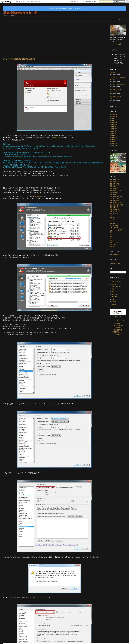Close the blue update notification banner
This screenshot has height=644, width=129.
pyautogui.click(x=124, y=8)
